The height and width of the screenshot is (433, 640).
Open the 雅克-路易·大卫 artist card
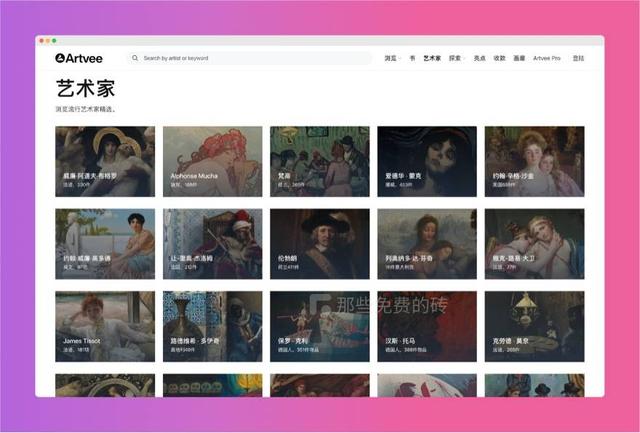click(534, 244)
